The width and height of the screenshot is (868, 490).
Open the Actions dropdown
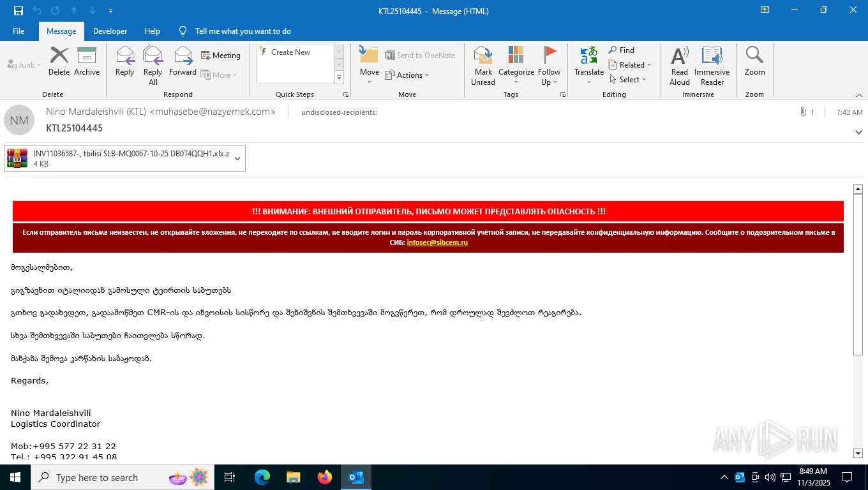click(407, 75)
